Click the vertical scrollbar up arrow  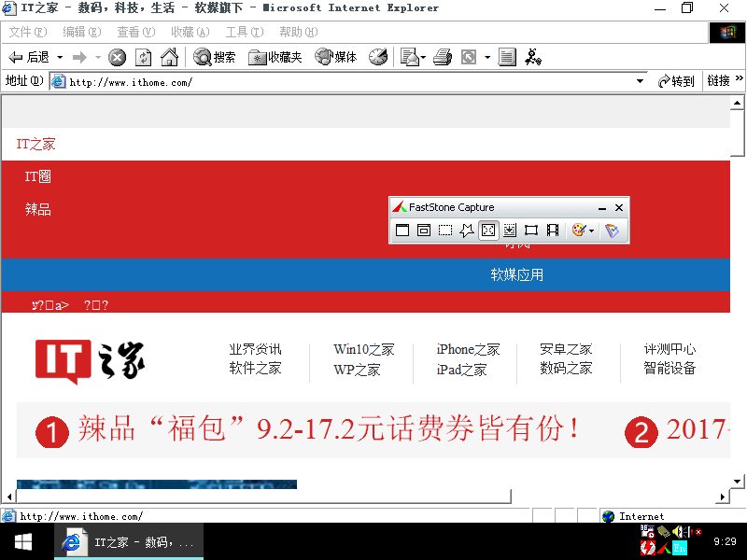[x=737, y=103]
